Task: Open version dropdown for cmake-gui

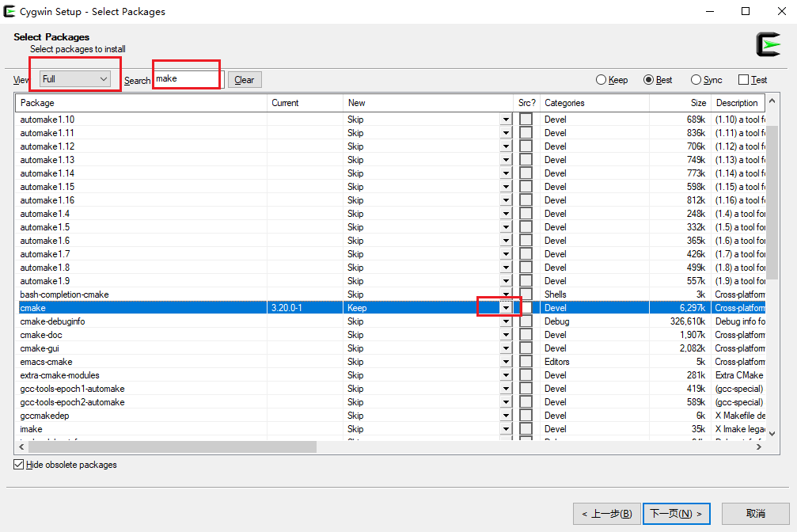Action: (506, 348)
